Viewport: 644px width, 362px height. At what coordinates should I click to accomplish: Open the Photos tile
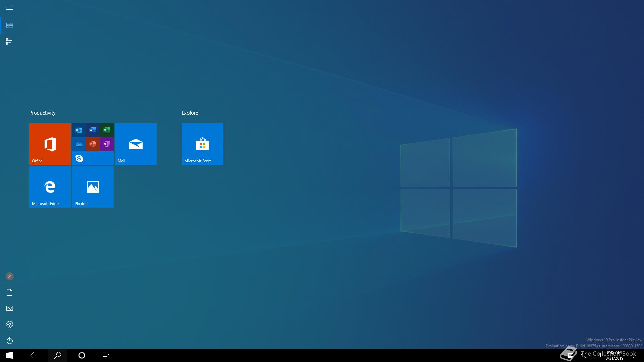tap(93, 187)
